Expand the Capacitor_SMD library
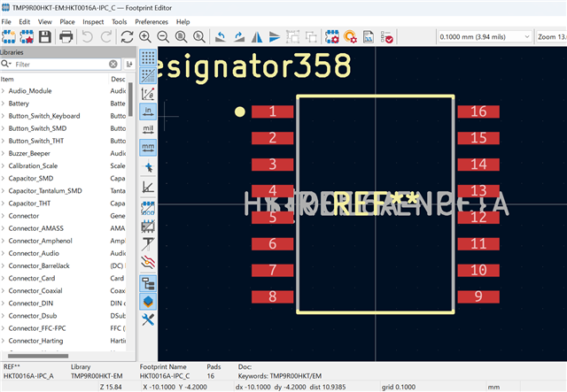This screenshot has width=567, height=392. [x=3, y=179]
